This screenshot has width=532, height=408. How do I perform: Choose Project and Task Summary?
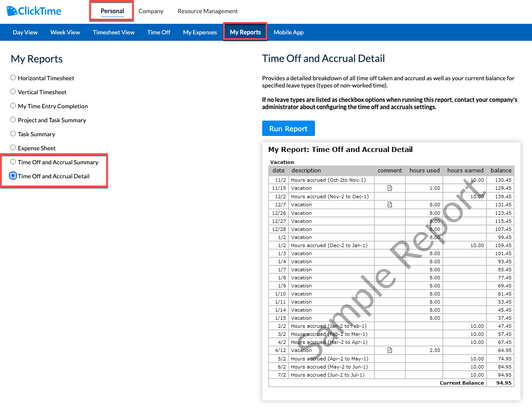point(13,120)
